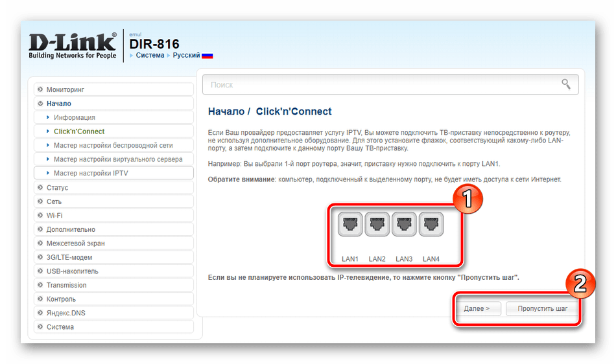Image resolution: width=616 pixels, height=364 pixels.
Task: Open Мастер настройки беспроводной сети
Action: [x=114, y=145]
